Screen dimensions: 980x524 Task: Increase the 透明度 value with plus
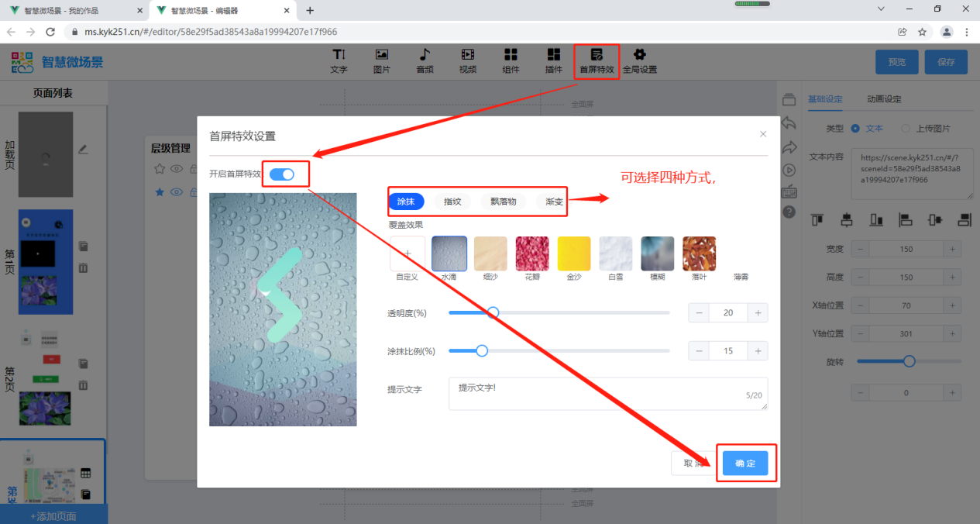[757, 312]
